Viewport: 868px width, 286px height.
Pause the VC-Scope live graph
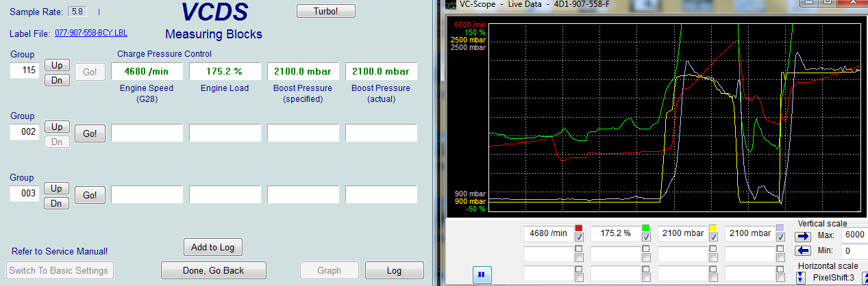pyautogui.click(x=482, y=274)
